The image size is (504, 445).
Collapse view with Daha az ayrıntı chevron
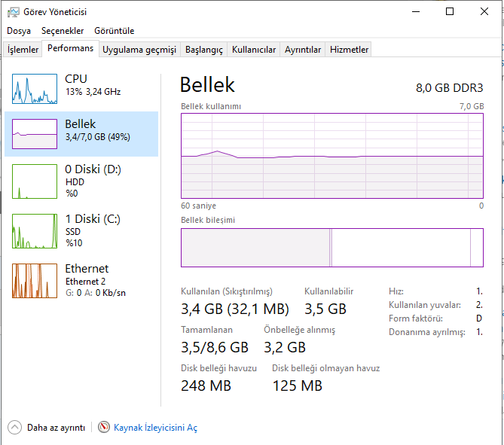(x=15, y=428)
